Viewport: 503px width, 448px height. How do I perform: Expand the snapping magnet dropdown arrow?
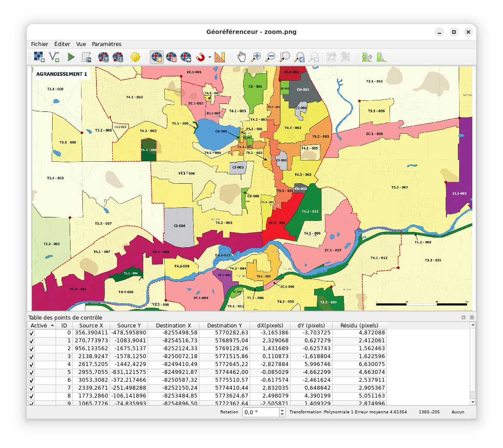point(210,57)
